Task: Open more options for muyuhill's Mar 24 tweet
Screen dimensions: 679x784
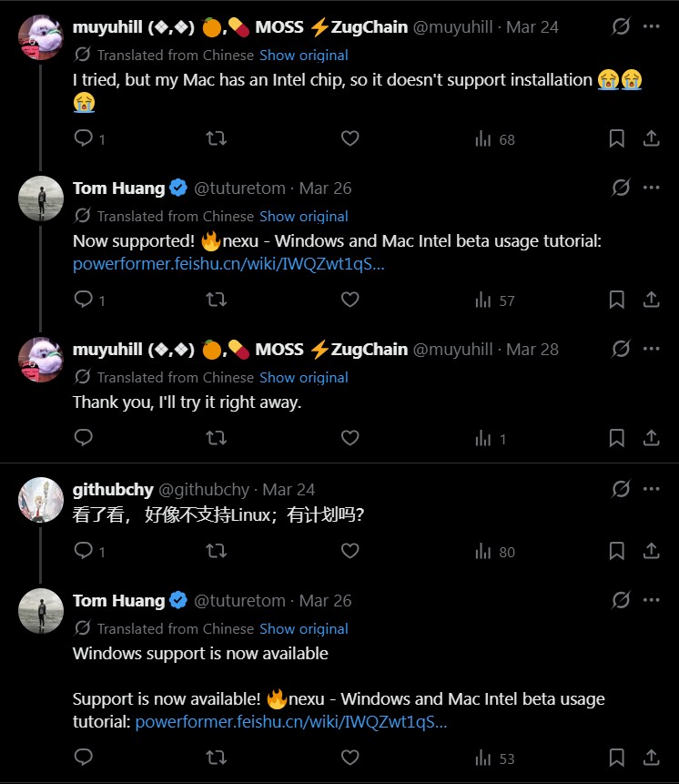Action: click(652, 26)
